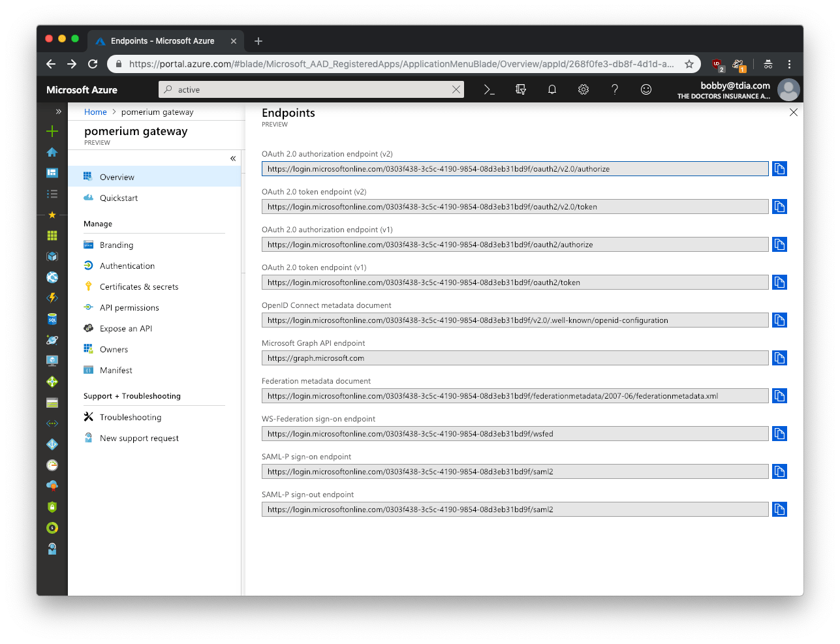Open portal Settings gear icon

(583, 89)
